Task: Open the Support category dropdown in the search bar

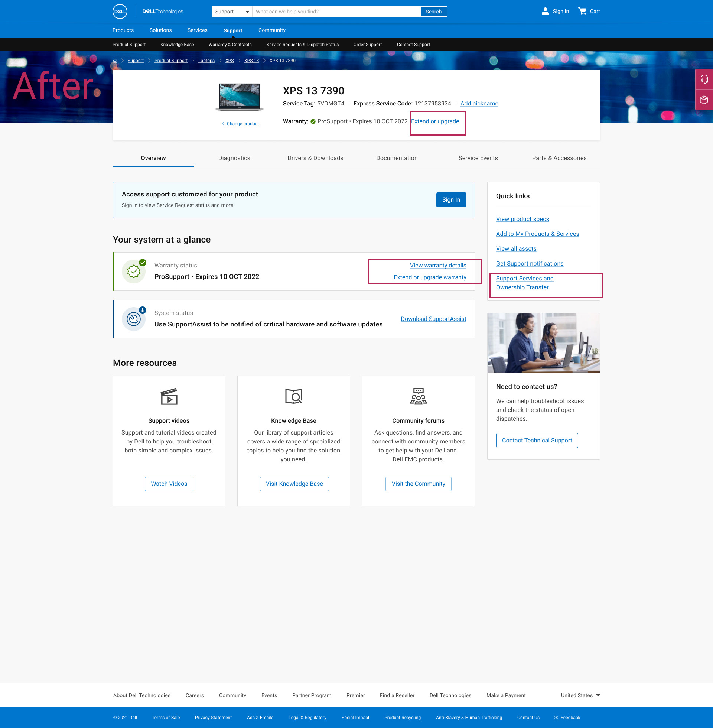Action: [x=232, y=12]
